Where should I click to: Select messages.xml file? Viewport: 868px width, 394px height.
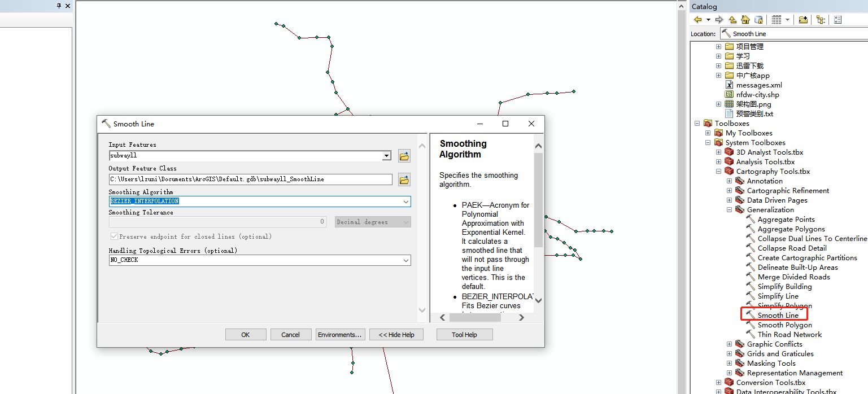(759, 85)
